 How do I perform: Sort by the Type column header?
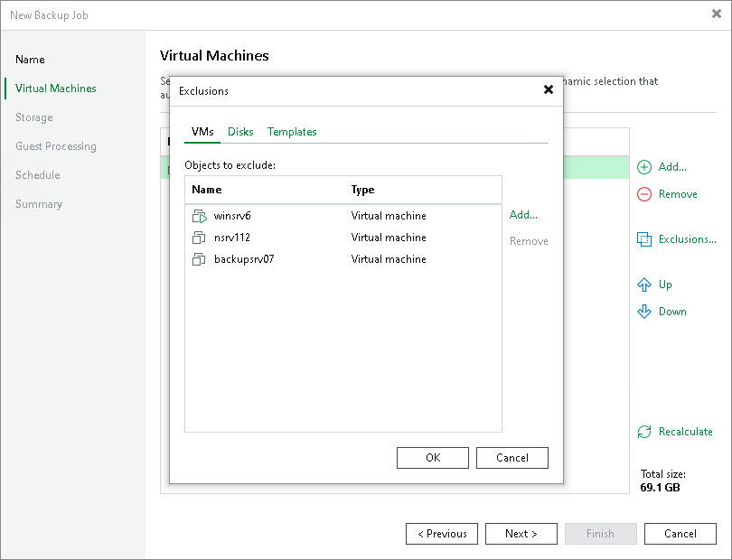pyautogui.click(x=362, y=190)
